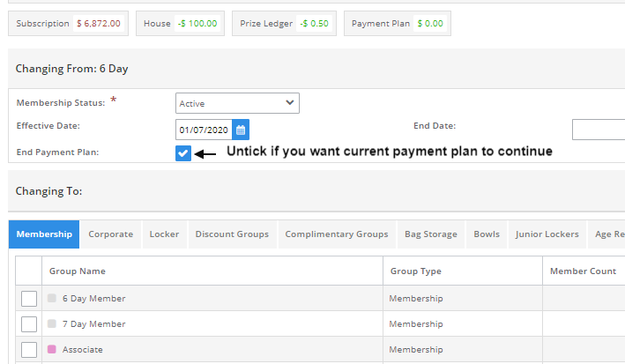This screenshot has width=625, height=364.
Task: Sort by Member Count column header
Action: point(584,271)
